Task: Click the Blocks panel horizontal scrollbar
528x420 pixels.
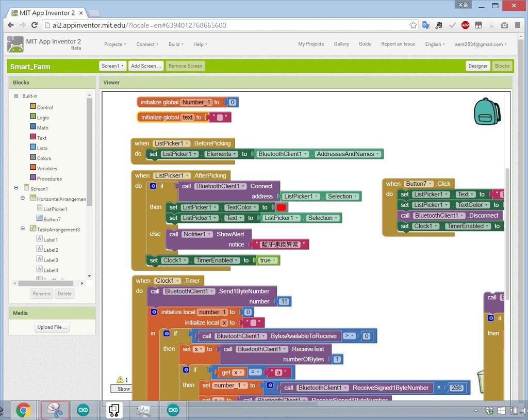Action: point(46,283)
